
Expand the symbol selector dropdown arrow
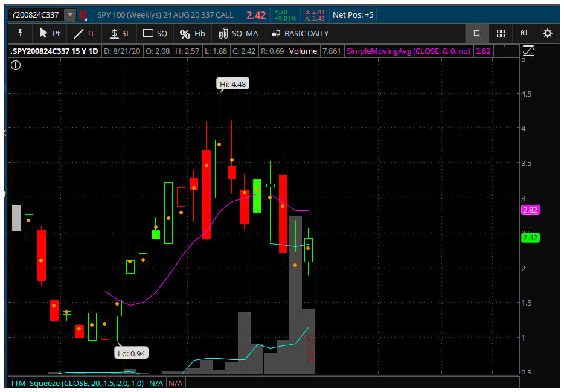71,14
